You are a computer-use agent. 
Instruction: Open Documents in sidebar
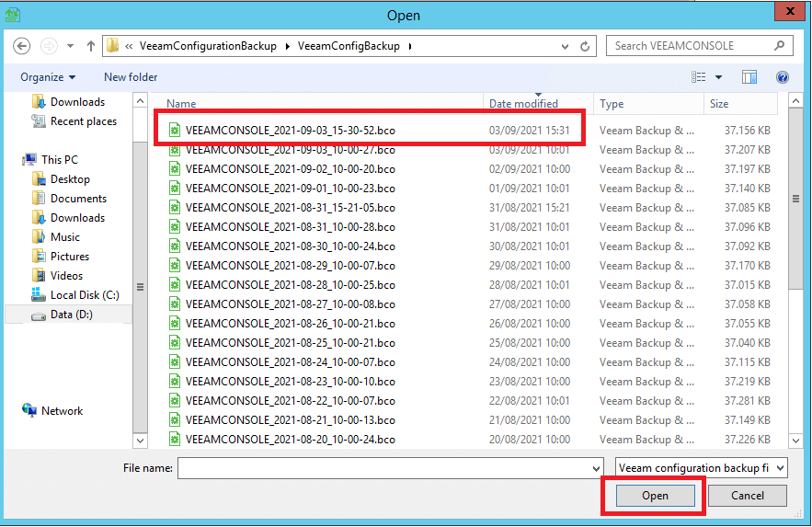(x=78, y=199)
